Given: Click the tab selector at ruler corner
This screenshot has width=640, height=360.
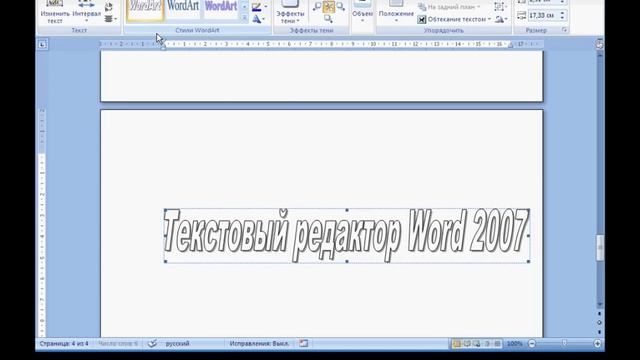Looking at the screenshot, I should click(x=42, y=44).
